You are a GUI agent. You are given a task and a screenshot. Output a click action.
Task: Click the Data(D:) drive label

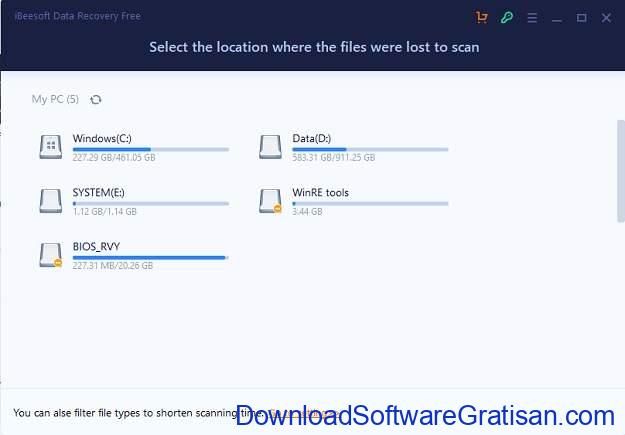click(312, 138)
